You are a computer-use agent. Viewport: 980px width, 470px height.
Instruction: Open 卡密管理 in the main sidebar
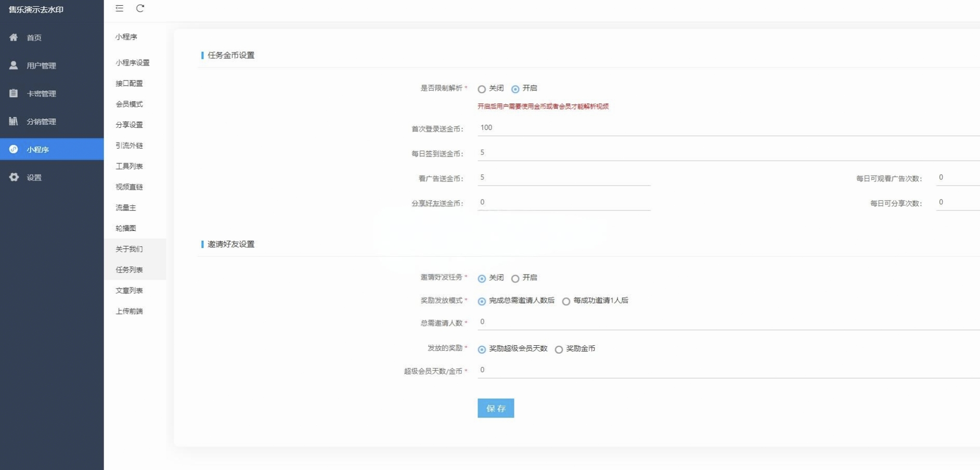(x=52, y=94)
